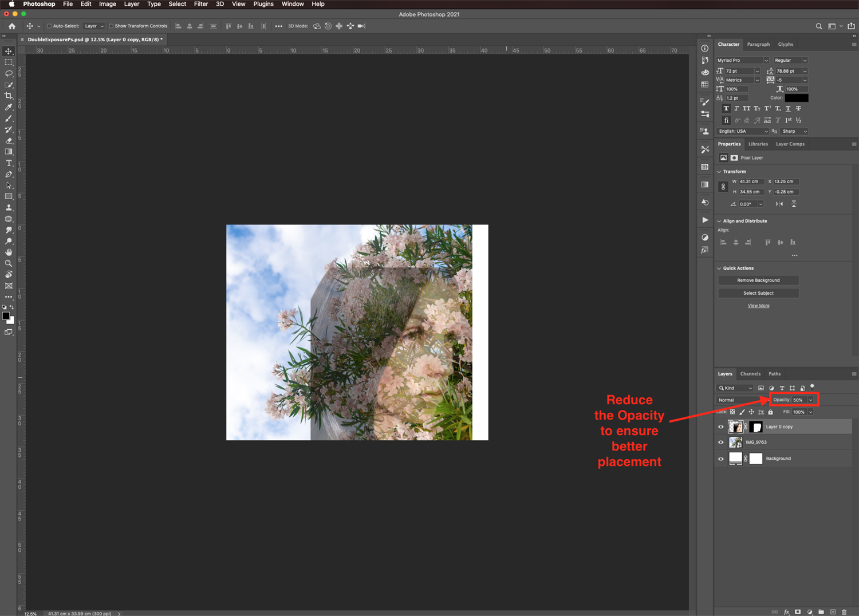The width and height of the screenshot is (859, 616).
Task: Select the Zoom tool
Action: [9, 263]
